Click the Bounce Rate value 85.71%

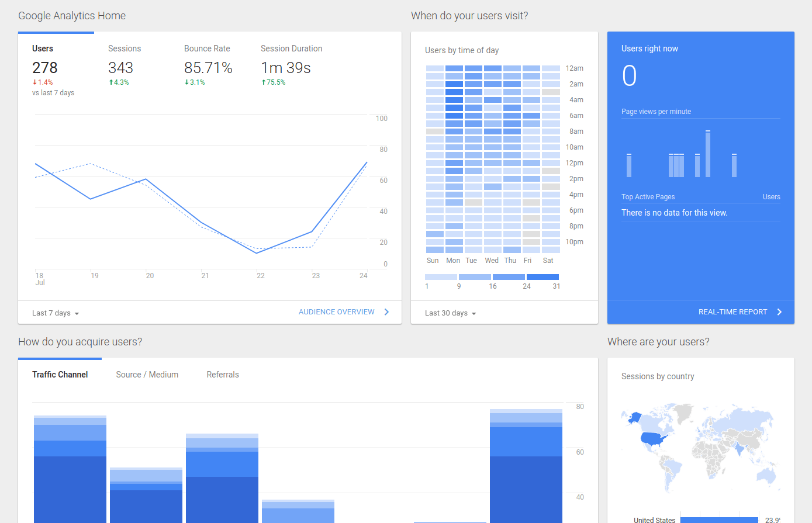208,68
